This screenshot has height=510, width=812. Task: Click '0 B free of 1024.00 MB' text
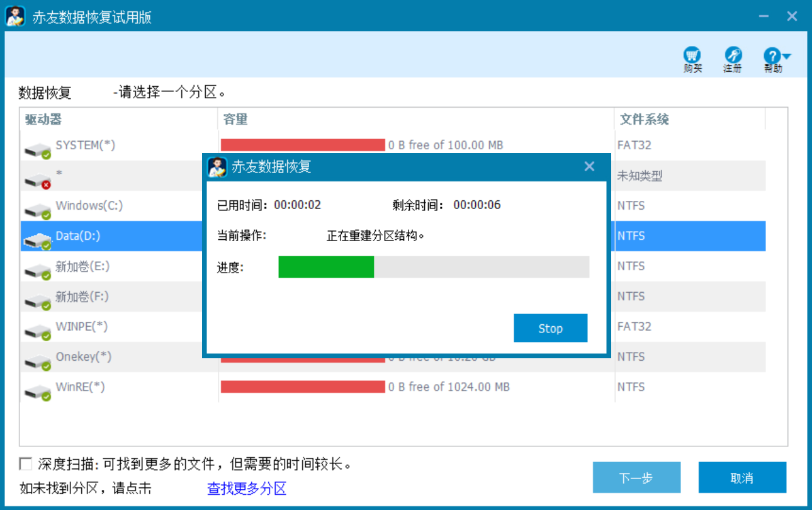coord(449,387)
